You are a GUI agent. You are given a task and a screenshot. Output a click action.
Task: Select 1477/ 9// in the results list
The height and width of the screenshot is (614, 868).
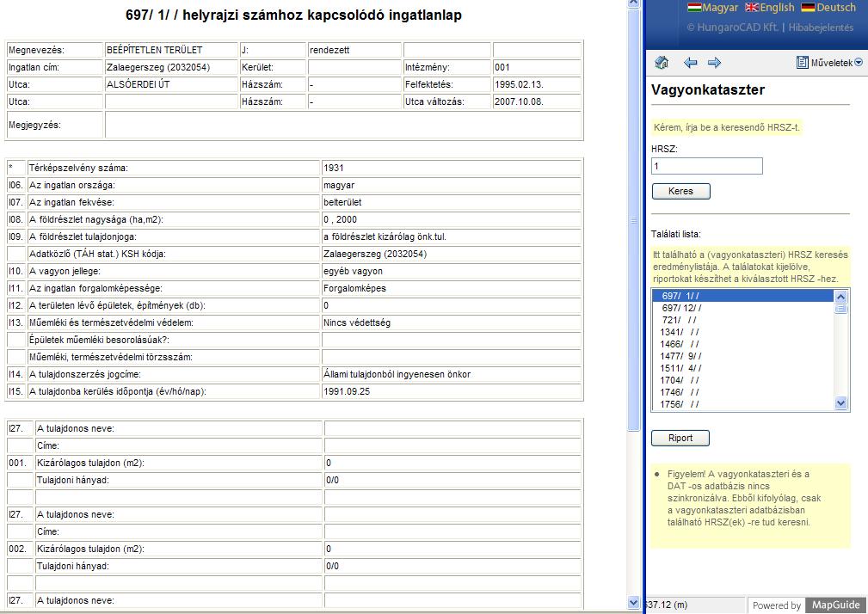743,356
